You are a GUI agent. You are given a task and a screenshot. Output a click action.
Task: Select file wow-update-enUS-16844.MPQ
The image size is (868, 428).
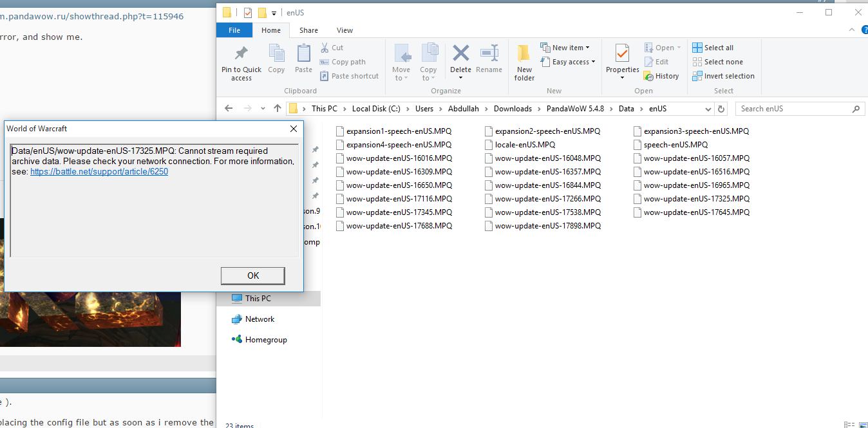tap(542, 185)
